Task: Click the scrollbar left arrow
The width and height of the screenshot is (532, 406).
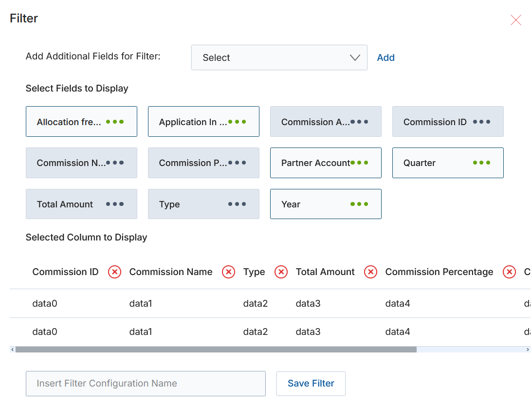Action: pyautogui.click(x=13, y=350)
